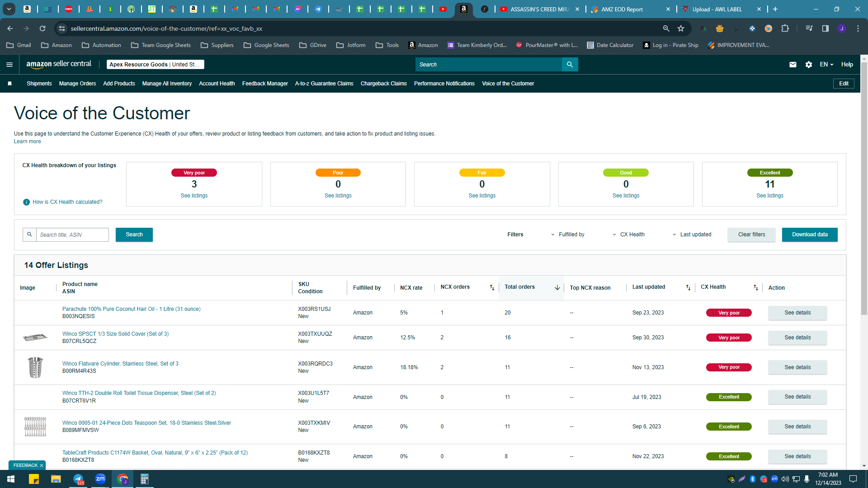Image resolution: width=868 pixels, height=488 pixels.
Task: Open Manage Orders menu item
Action: pyautogui.click(x=77, y=84)
